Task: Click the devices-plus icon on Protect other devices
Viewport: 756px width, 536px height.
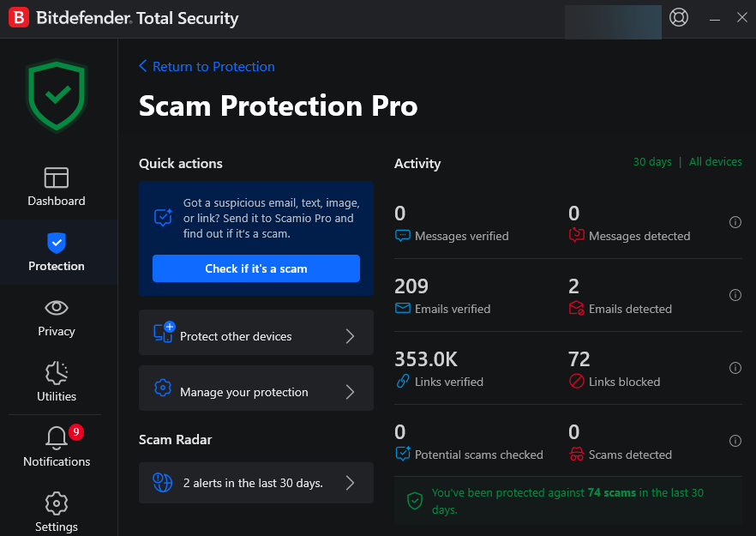Action: (x=164, y=332)
